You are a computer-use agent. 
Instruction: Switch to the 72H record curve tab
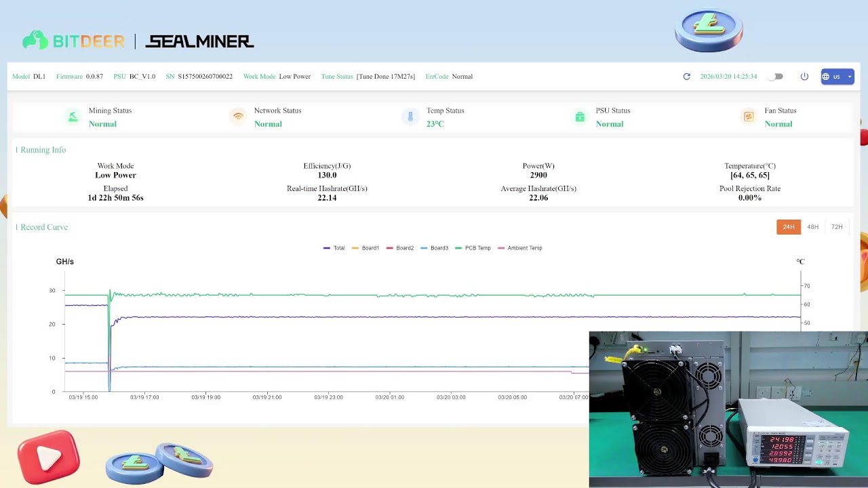point(837,227)
